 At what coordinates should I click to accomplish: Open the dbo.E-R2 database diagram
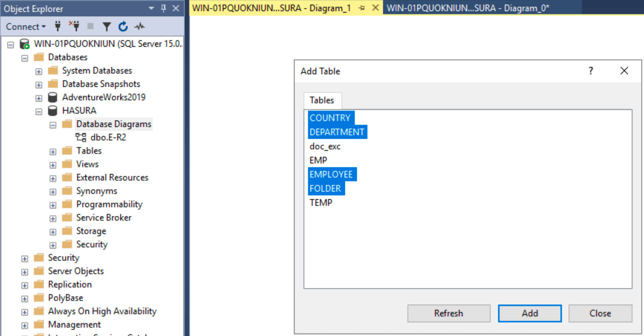pos(108,137)
